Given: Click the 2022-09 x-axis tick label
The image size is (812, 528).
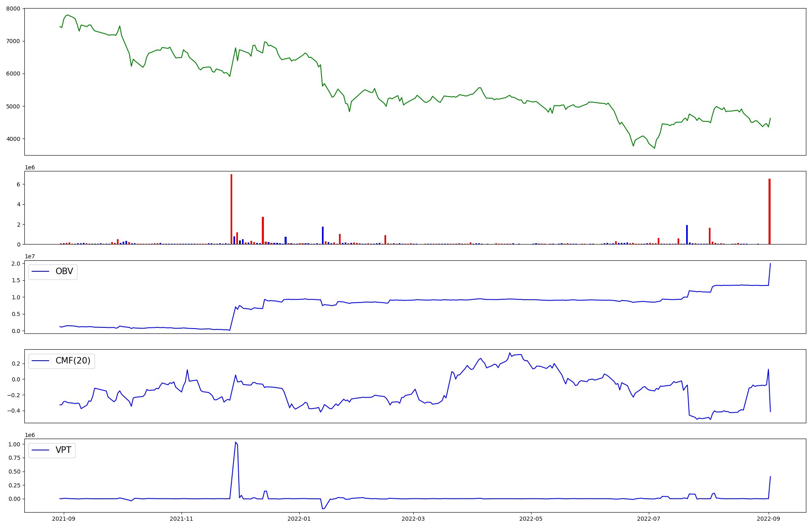Looking at the screenshot, I should pyautogui.click(x=768, y=519).
